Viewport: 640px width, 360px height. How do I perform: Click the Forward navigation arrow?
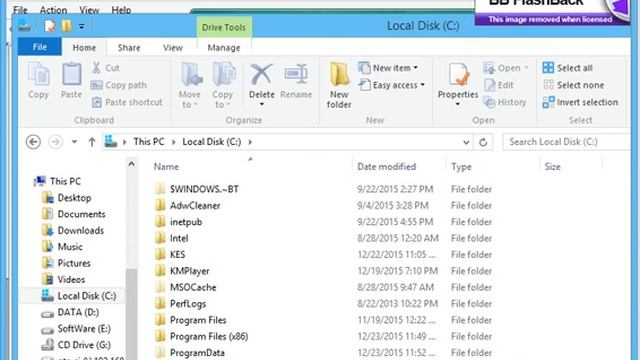pyautogui.click(x=56, y=142)
